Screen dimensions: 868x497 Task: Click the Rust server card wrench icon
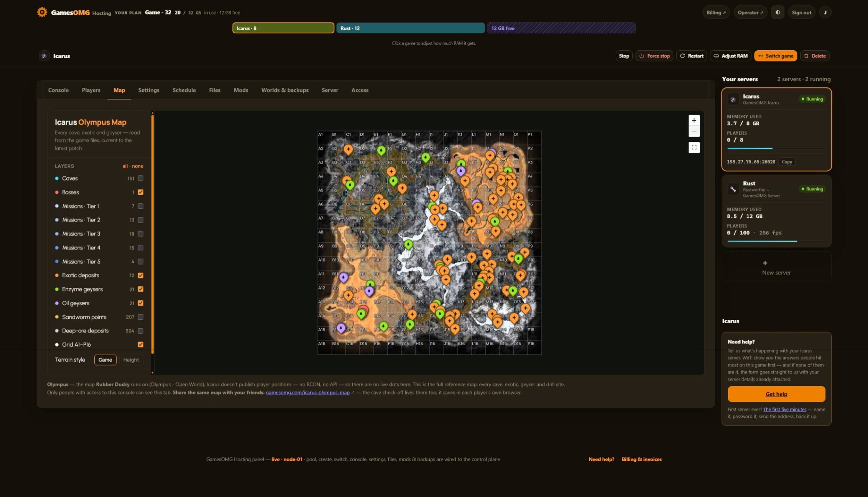(733, 189)
